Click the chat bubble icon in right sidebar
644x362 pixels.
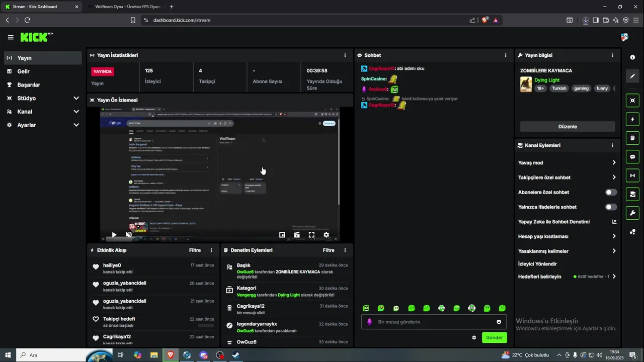click(x=632, y=157)
